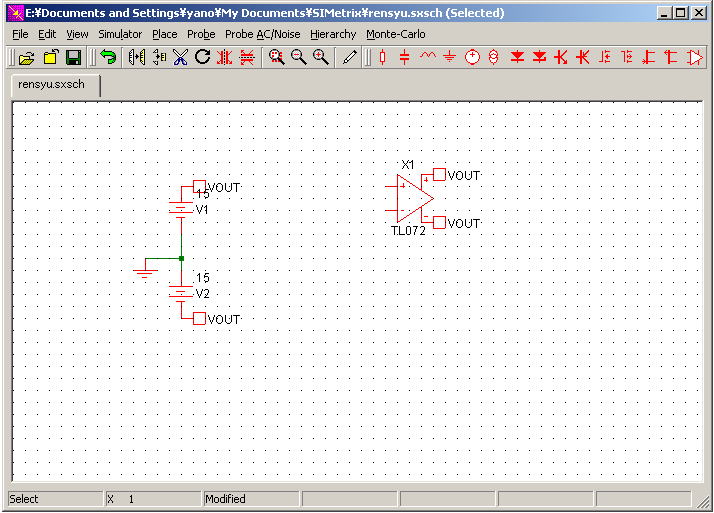The height and width of the screenshot is (513, 714).
Task: Select the VOUT terminal above V1
Action: pos(199,186)
